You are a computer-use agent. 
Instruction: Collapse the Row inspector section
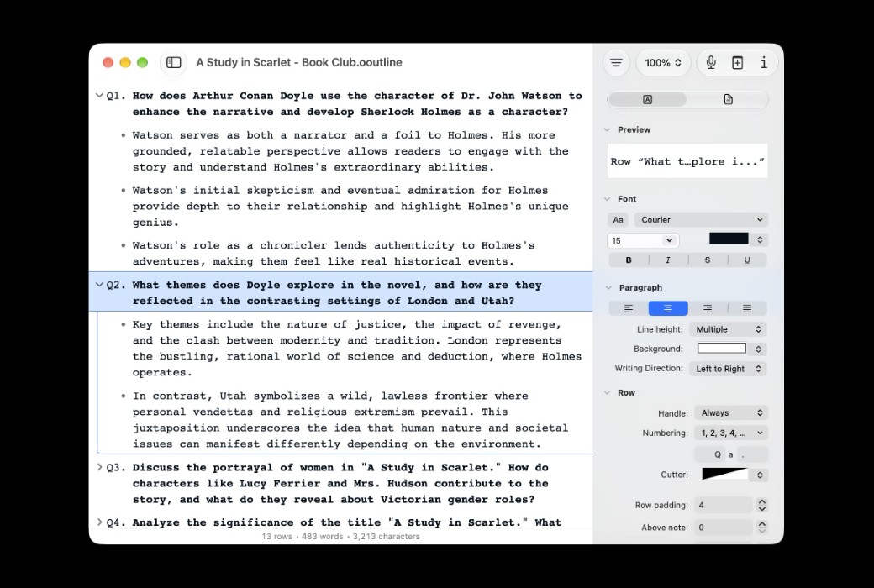(608, 393)
